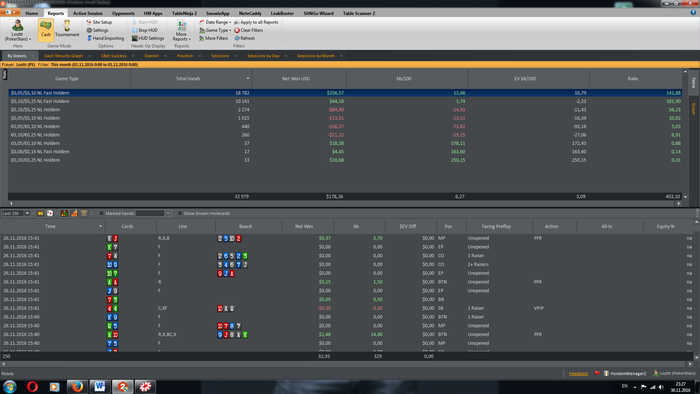Open Opponents ribbon tab
The width and height of the screenshot is (700, 394).
tap(123, 13)
